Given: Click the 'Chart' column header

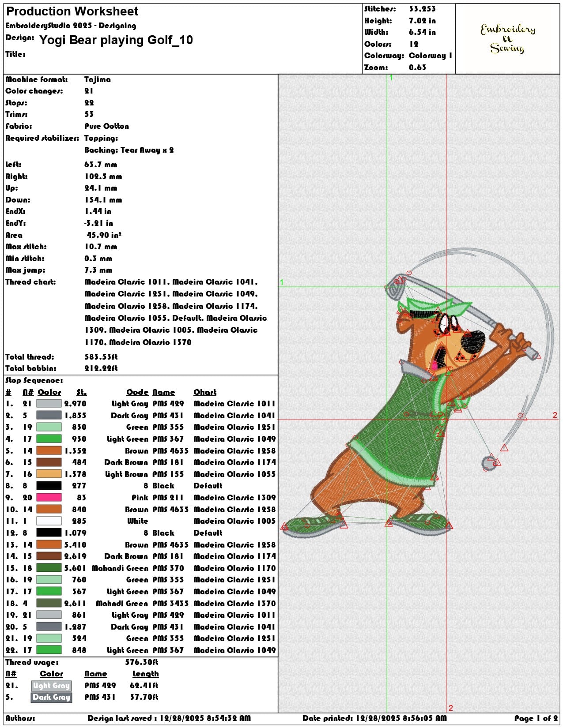Looking at the screenshot, I should [205, 392].
